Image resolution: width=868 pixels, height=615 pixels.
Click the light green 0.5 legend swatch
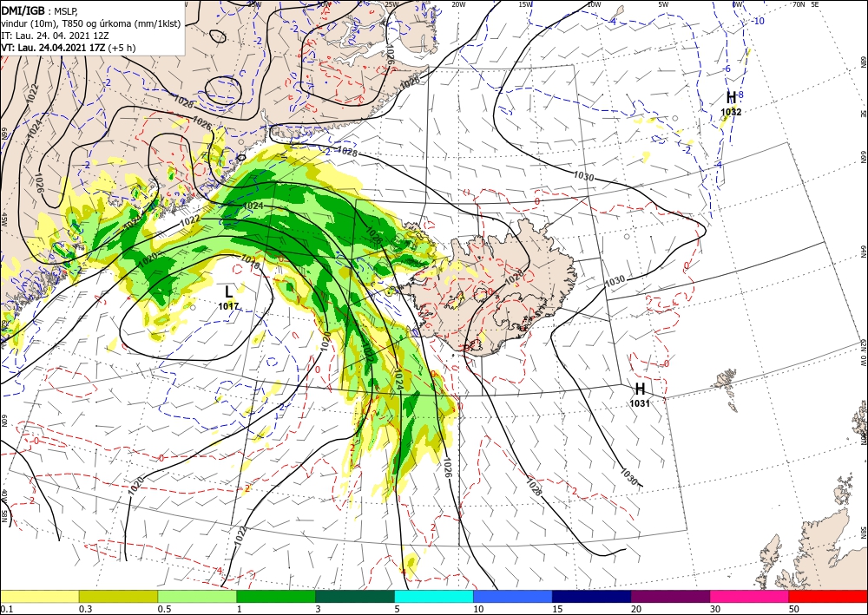pos(197,596)
